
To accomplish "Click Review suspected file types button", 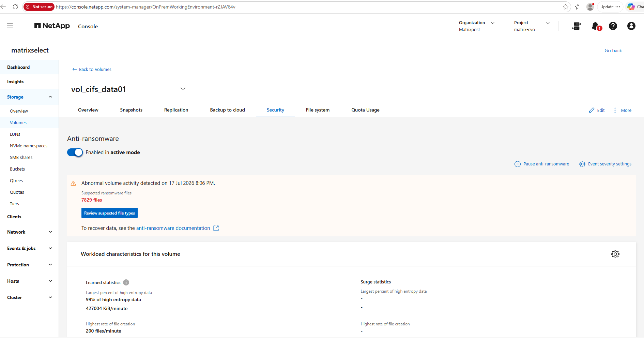I will [x=109, y=213].
